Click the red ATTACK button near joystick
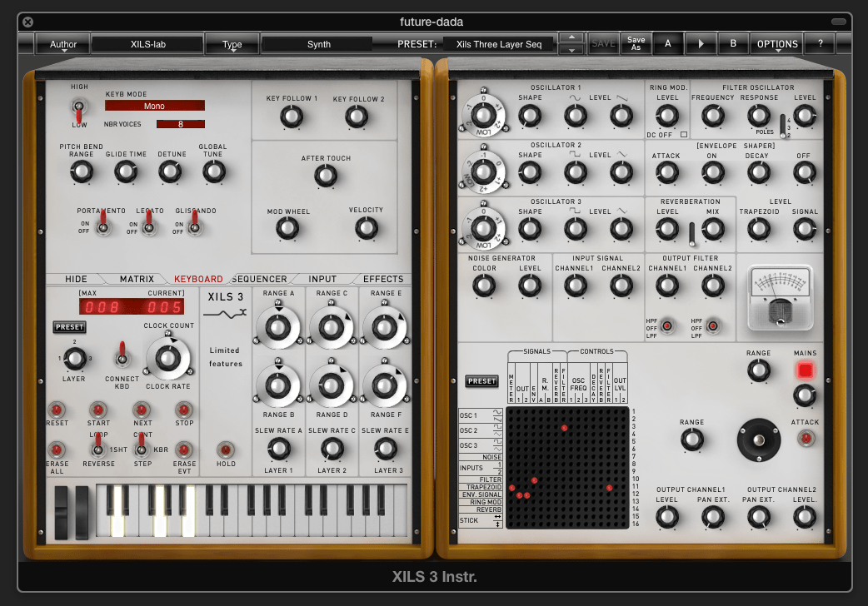Screen dimensions: 868x606 806,439
